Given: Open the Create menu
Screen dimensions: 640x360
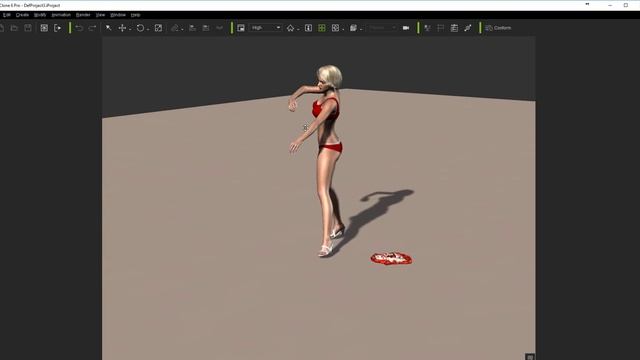Looking at the screenshot, I should [22, 15].
